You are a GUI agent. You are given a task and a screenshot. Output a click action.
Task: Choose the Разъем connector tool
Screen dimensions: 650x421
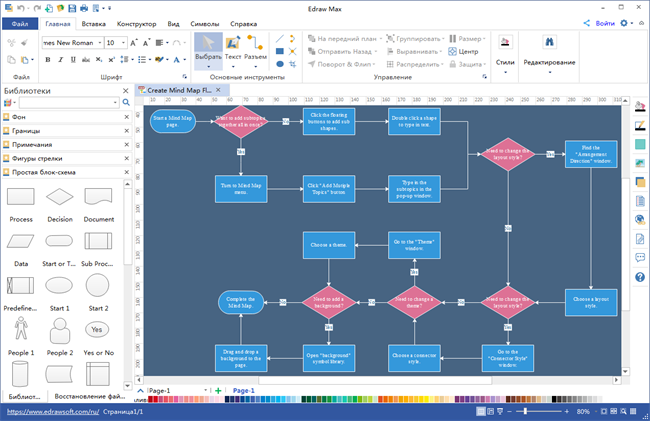pyautogui.click(x=257, y=50)
